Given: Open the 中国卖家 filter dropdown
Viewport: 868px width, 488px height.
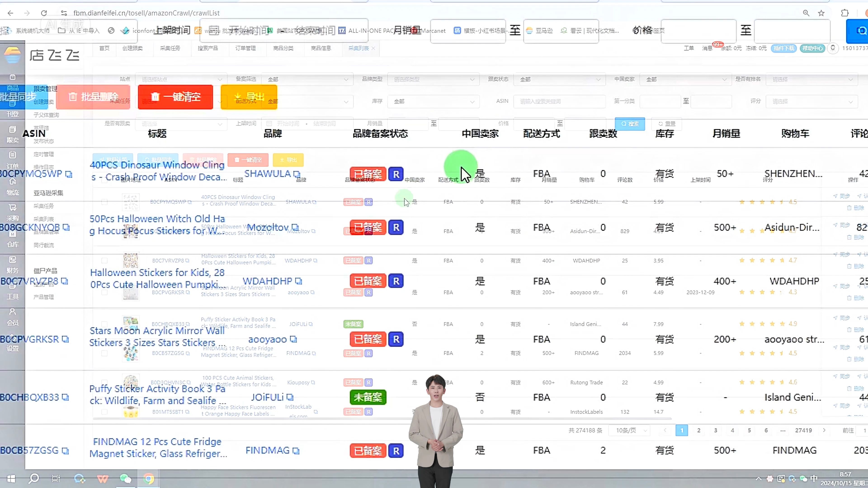Looking at the screenshot, I should click(686, 80).
